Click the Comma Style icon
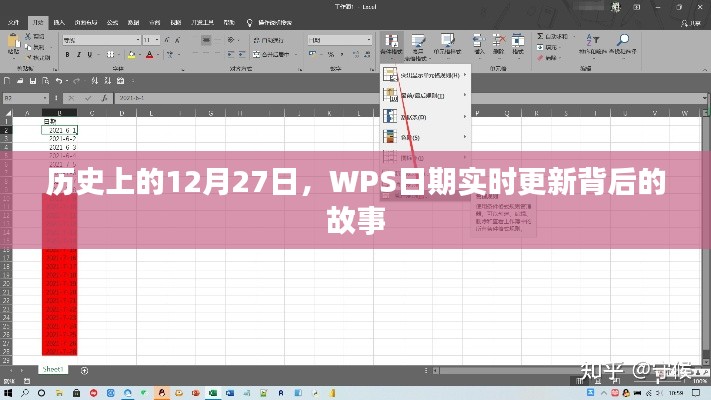711x400 pixels. coord(341,54)
